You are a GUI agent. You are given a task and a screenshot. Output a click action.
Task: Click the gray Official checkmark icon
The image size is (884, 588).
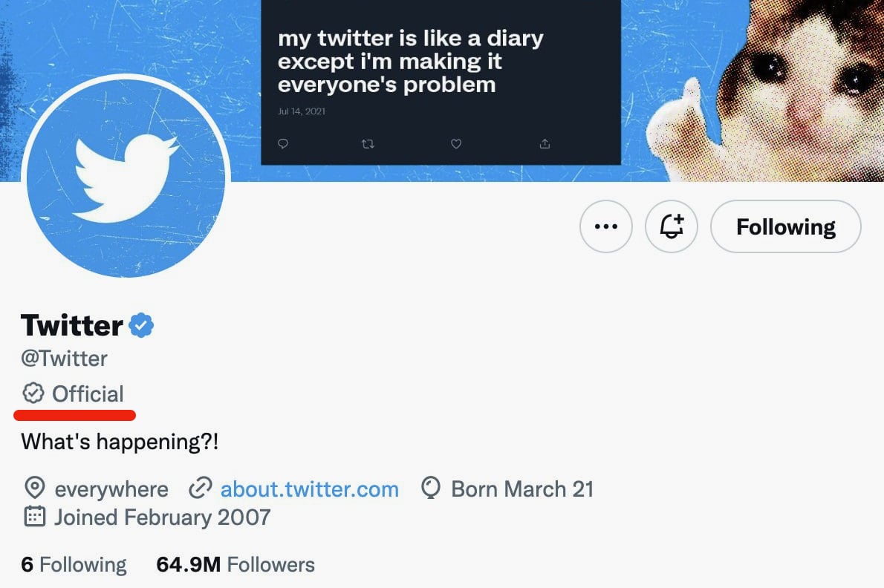coord(33,393)
